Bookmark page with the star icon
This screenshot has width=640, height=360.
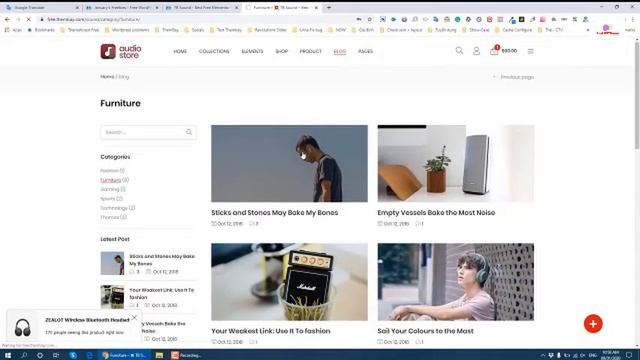click(370, 19)
